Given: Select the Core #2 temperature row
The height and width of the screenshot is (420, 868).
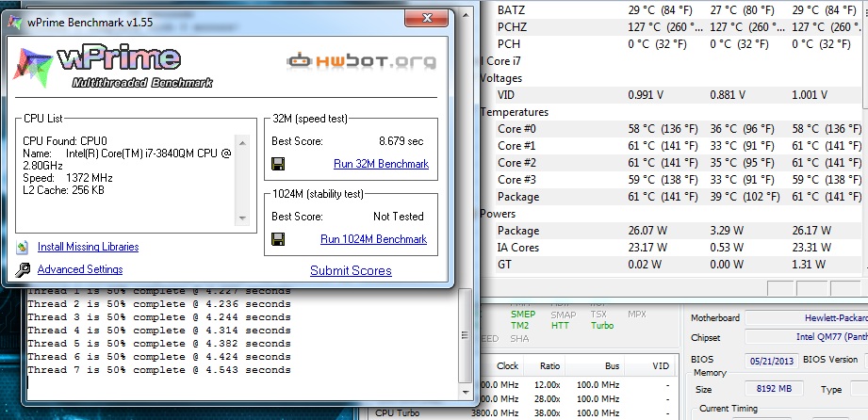Looking at the screenshot, I should [x=671, y=163].
